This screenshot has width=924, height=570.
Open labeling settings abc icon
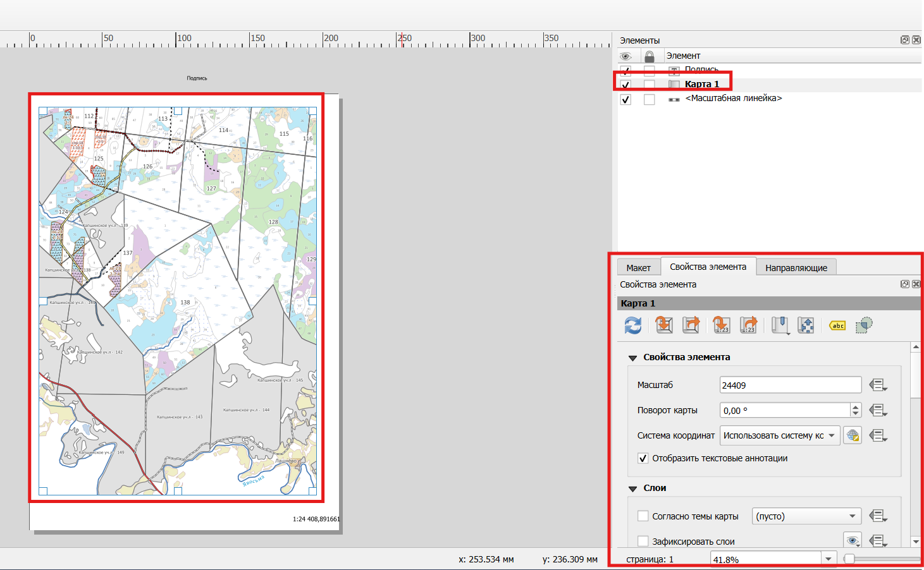tap(837, 325)
